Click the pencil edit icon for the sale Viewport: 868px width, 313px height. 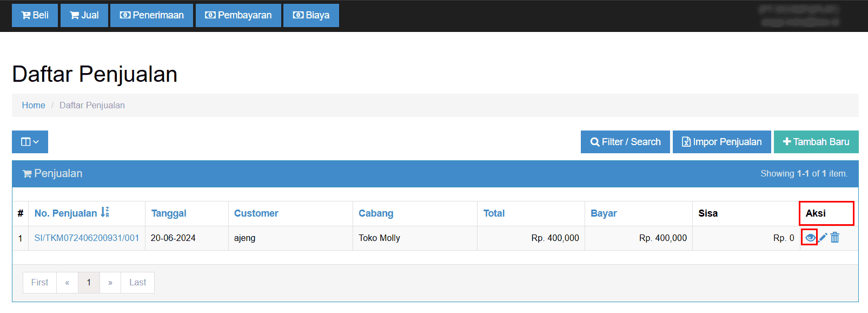[x=823, y=238]
